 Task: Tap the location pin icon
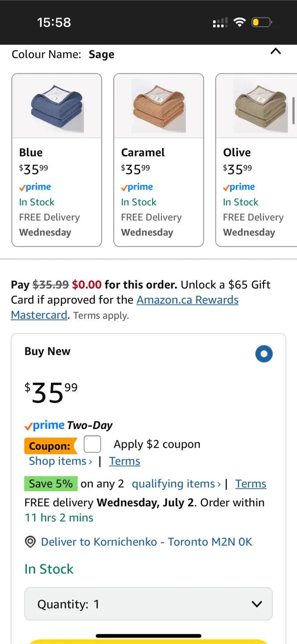pos(30,542)
